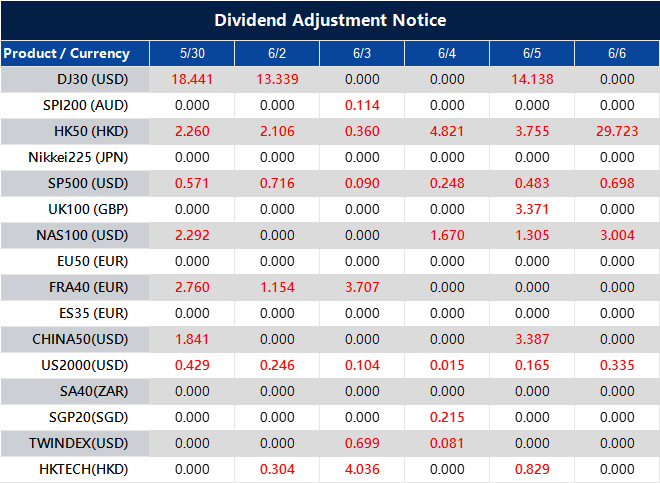Select the TWINDEX(USD) row label
The height and width of the screenshot is (483, 660).
(x=75, y=443)
